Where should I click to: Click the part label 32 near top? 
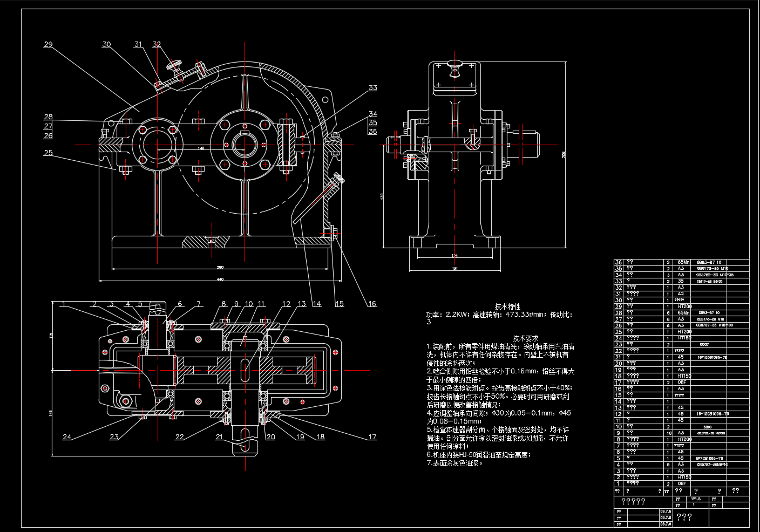(x=157, y=44)
